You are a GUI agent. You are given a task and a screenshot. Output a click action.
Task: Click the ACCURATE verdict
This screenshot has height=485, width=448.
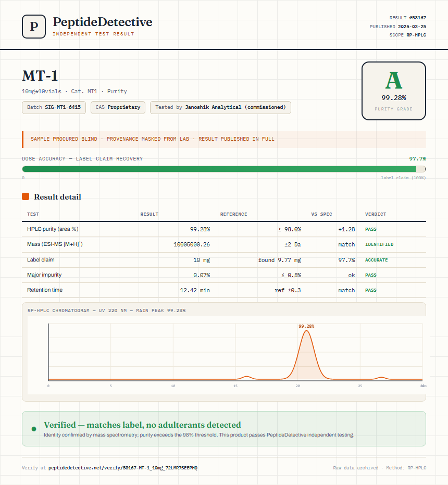tap(376, 260)
